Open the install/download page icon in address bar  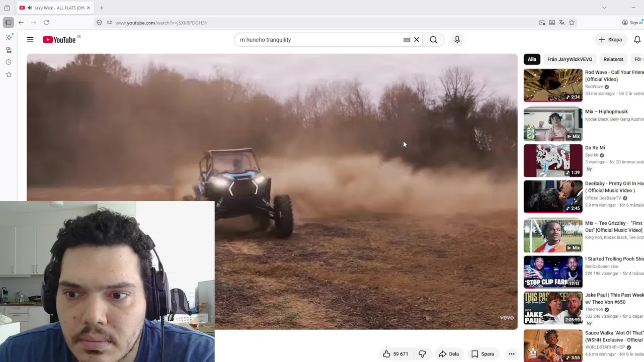click(552, 23)
